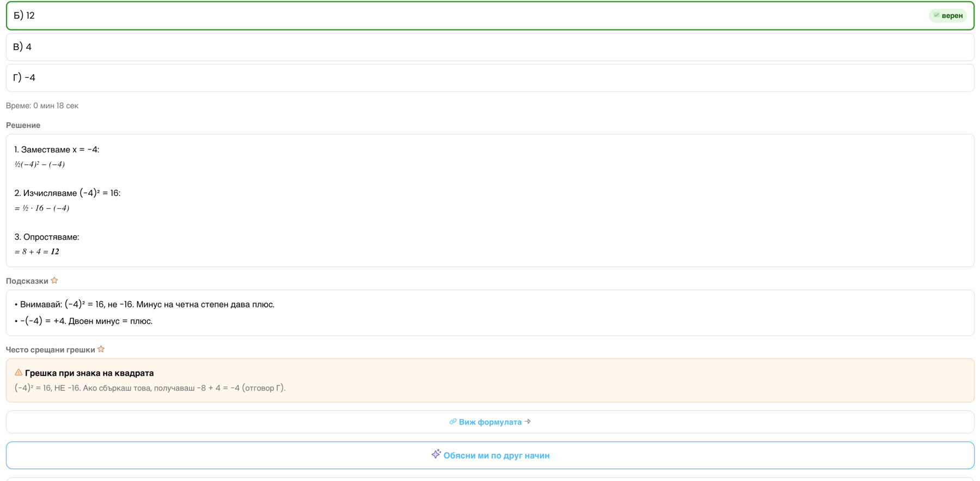Click the arrow icon after Виж формулата
Screen dimensions: 980x481
click(528, 422)
